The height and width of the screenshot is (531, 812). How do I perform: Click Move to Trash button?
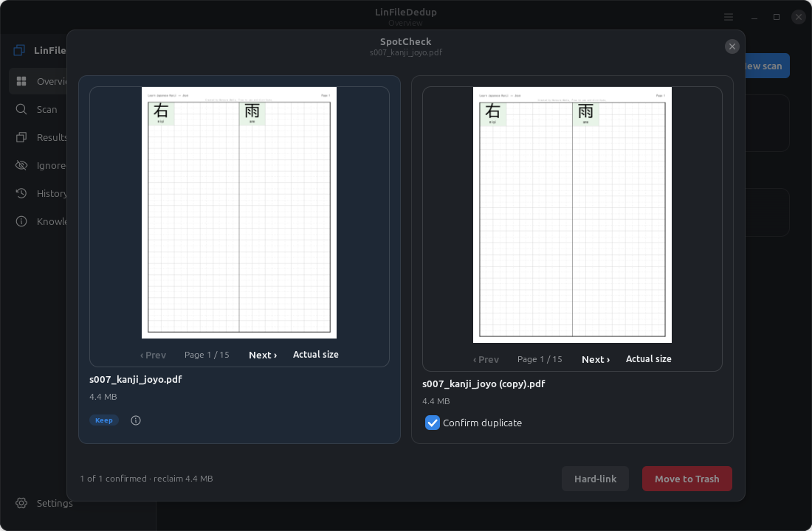[x=687, y=479]
